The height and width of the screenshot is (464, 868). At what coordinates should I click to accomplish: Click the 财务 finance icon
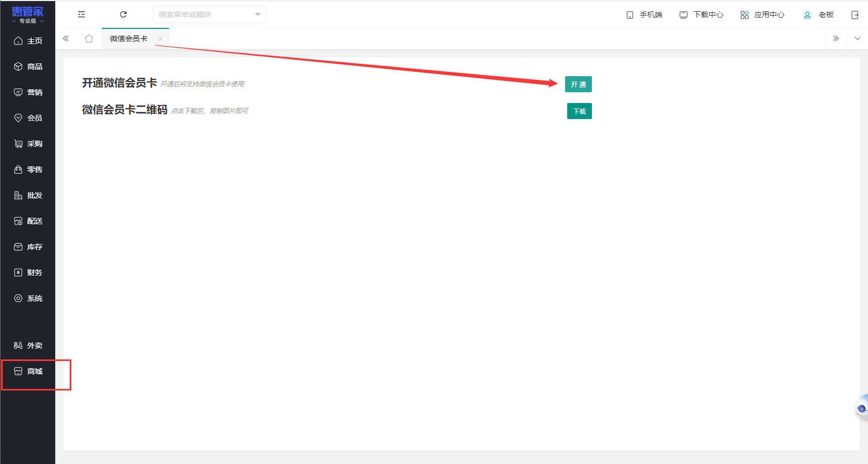[18, 272]
